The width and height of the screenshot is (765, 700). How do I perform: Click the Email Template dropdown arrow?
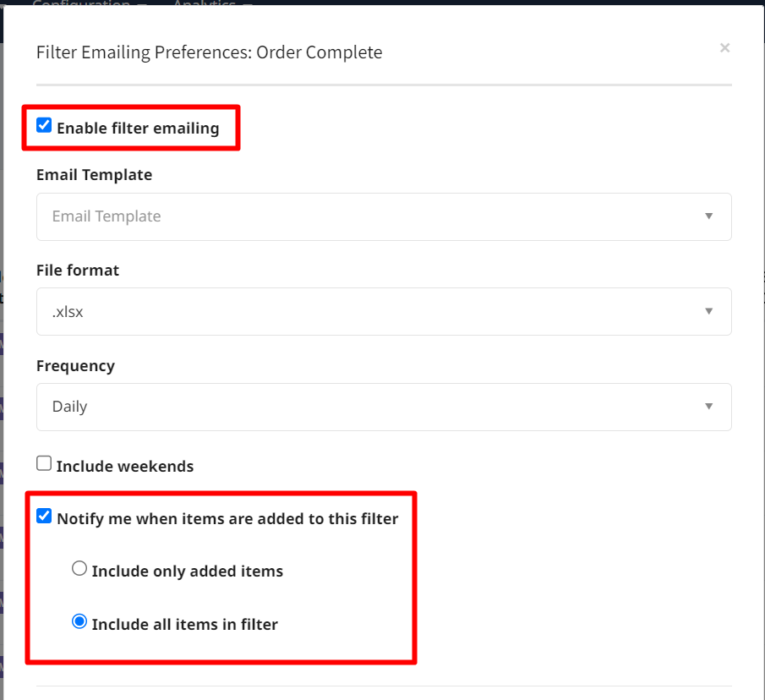pos(708,216)
